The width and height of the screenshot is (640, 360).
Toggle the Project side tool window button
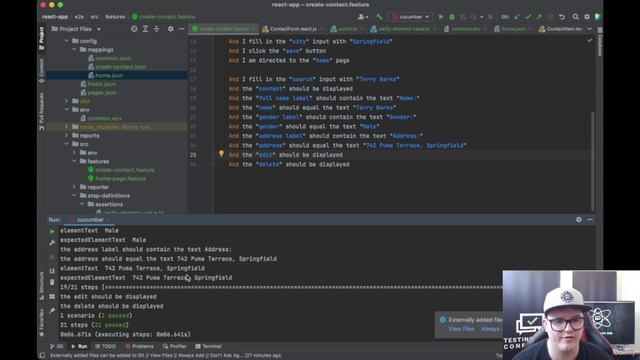click(41, 38)
